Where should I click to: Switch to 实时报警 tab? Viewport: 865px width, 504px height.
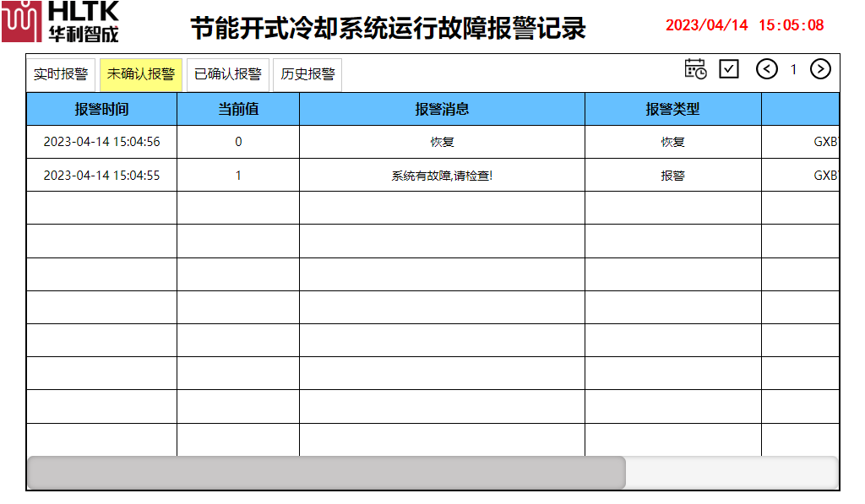[61, 74]
